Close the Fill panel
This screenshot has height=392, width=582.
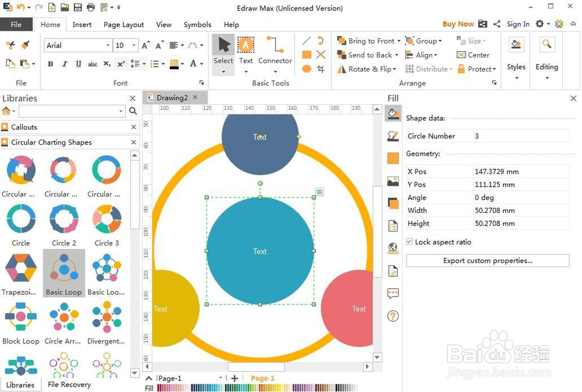click(573, 98)
